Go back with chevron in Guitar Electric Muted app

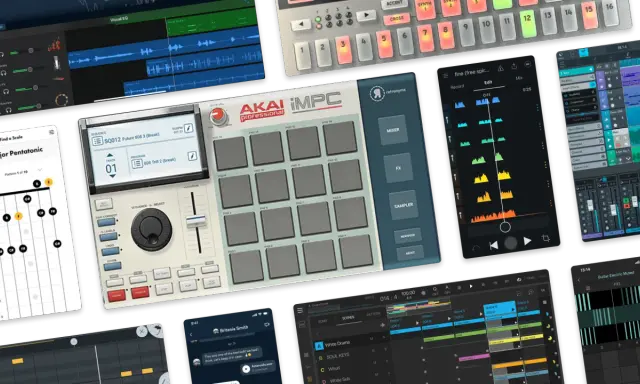[579, 280]
